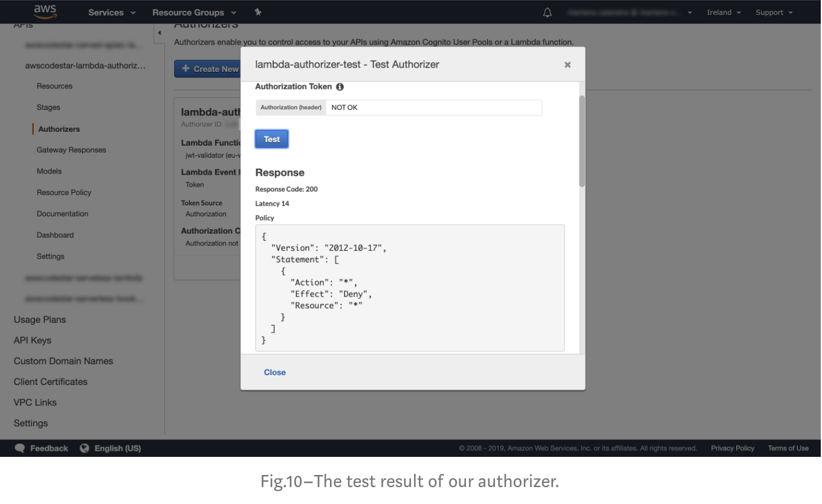The width and height of the screenshot is (822, 504).
Task: Click the dialog vertical scrollbar
Action: (x=582, y=141)
